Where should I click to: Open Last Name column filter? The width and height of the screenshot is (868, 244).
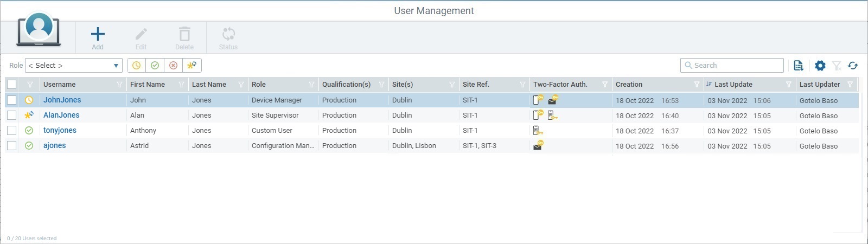point(241,85)
